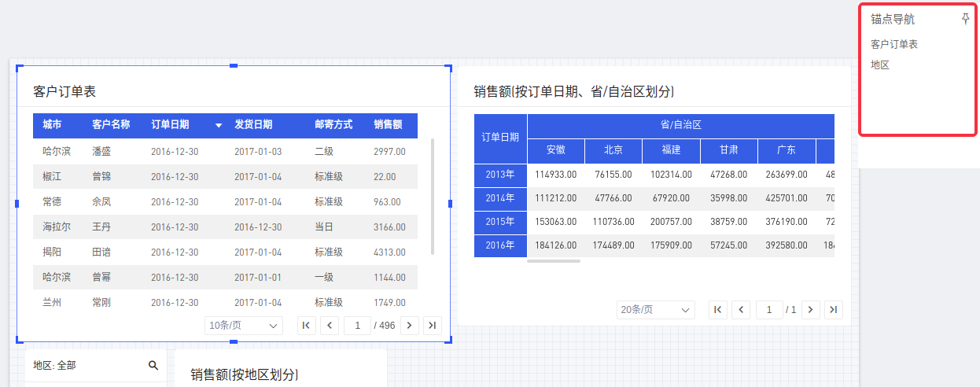Go to next page of 客户订单表
The width and height of the screenshot is (980, 387).
[x=409, y=326]
